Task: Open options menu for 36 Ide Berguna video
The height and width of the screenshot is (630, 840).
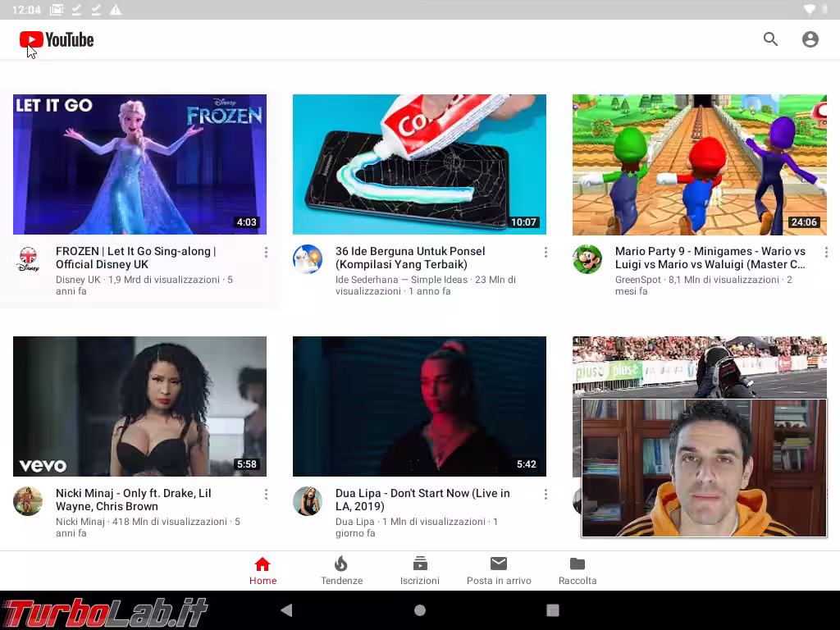Action: tap(546, 253)
